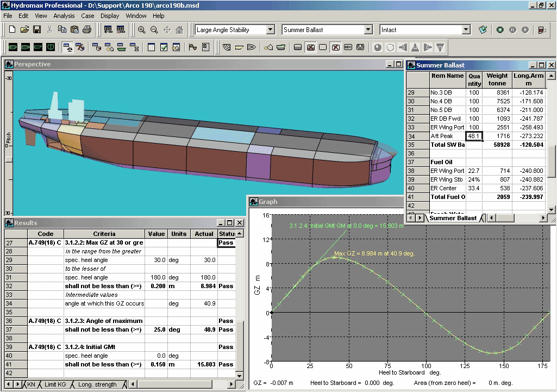This screenshot has width=557, height=392.
Task: Open the Large Angle Stability analysis dropdown
Action: [271, 30]
